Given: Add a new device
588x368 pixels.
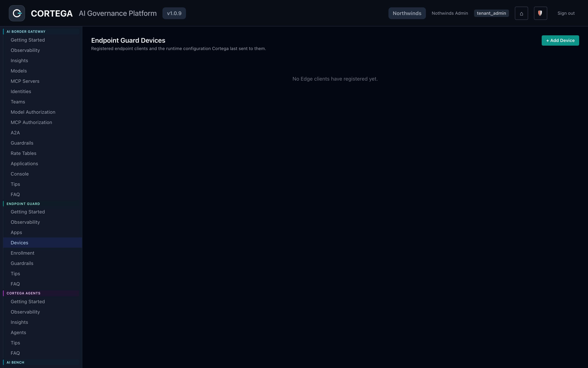Looking at the screenshot, I should (560, 40).
